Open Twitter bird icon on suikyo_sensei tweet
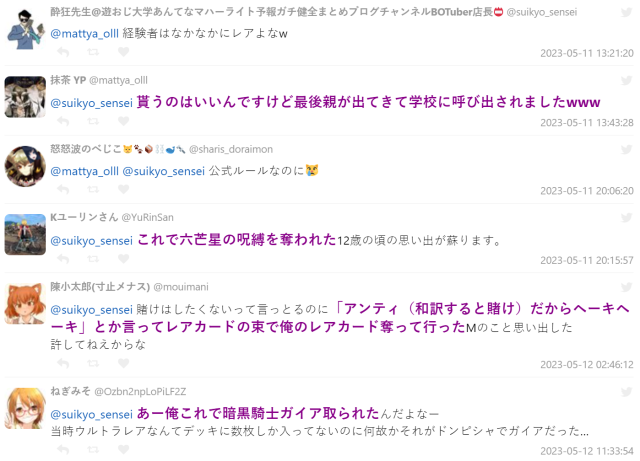The image size is (640, 461). tap(627, 12)
